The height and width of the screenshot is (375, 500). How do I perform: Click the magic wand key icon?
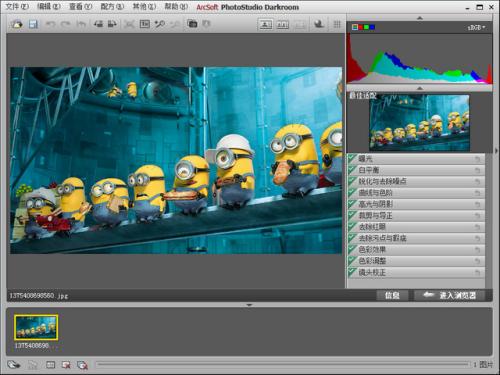click(160, 24)
